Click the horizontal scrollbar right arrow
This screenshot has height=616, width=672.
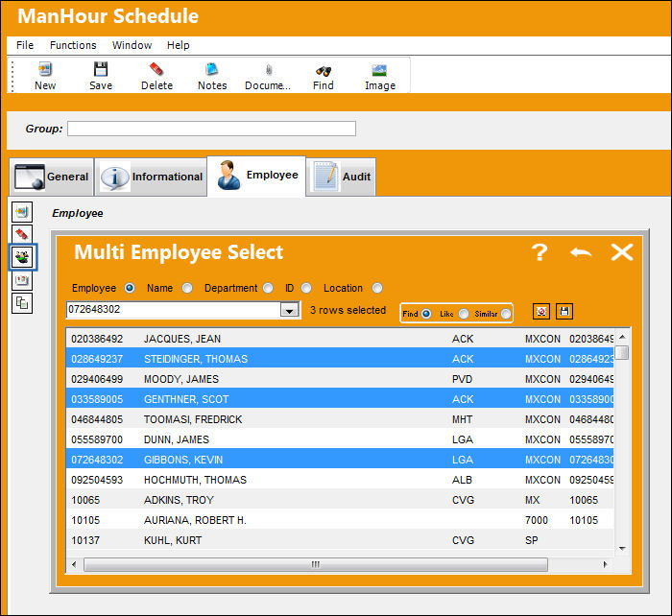pyautogui.click(x=605, y=564)
